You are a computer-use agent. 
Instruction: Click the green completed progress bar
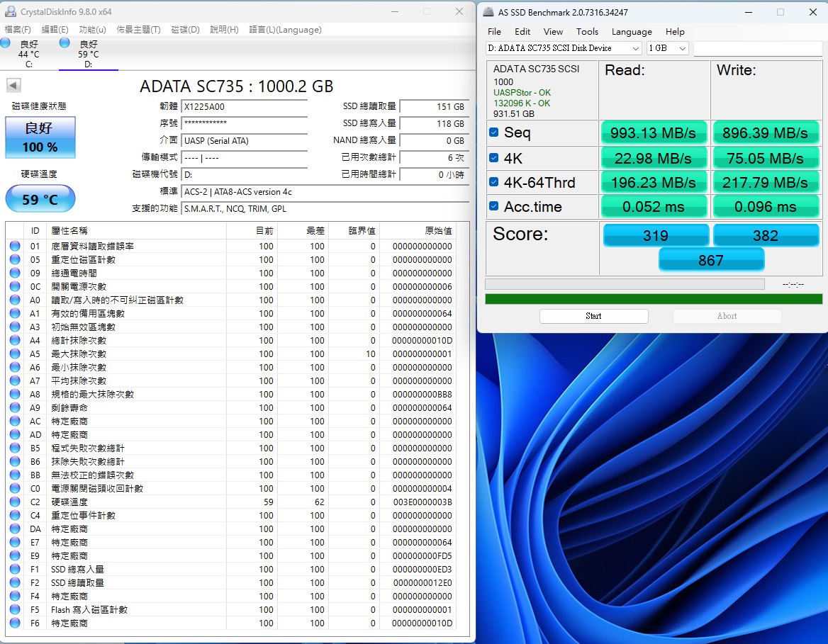pos(654,299)
